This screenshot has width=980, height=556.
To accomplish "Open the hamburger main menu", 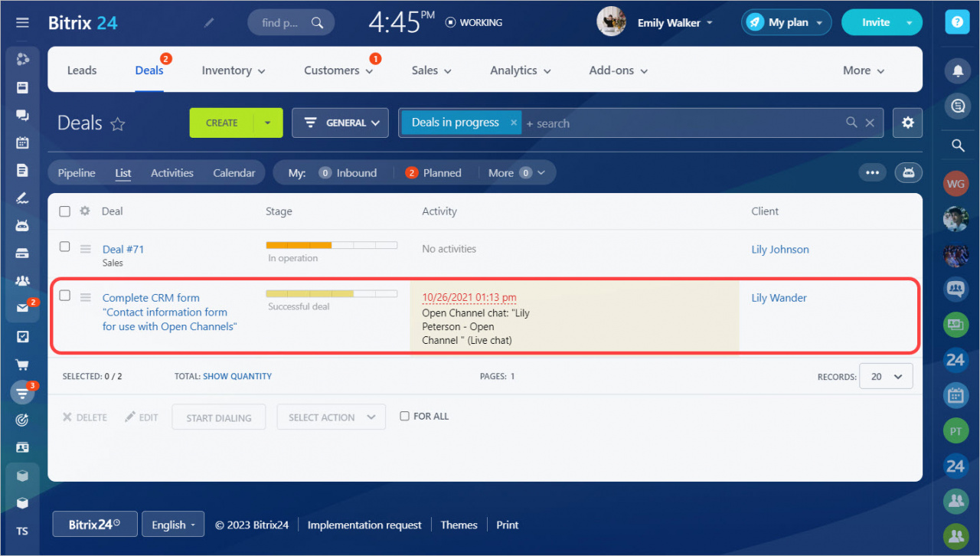I will coord(22,23).
